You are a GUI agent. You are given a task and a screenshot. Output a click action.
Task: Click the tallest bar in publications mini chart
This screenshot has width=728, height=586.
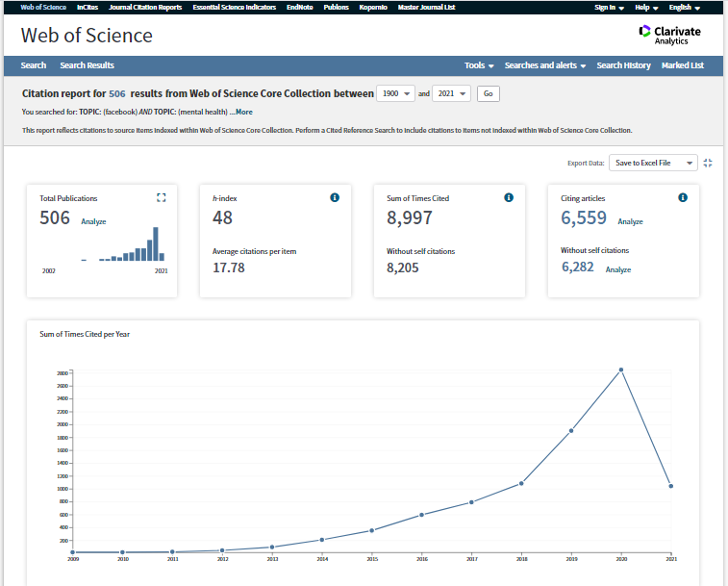tap(156, 244)
